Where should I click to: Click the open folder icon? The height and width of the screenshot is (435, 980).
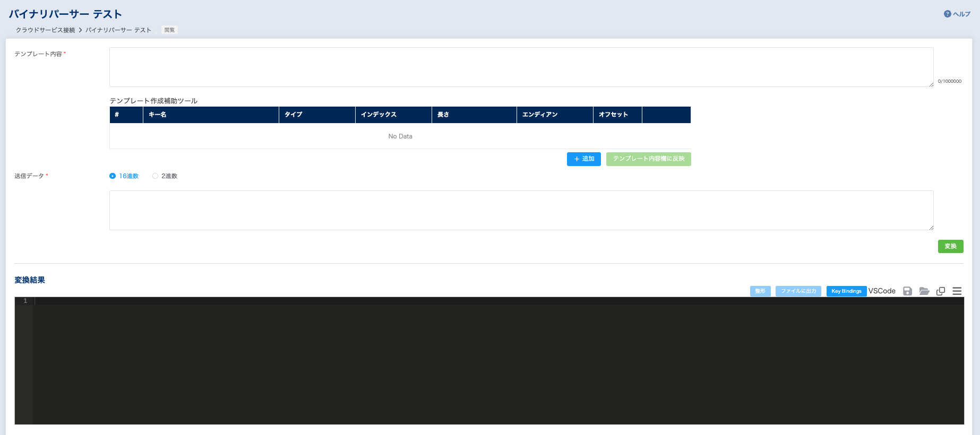(924, 291)
